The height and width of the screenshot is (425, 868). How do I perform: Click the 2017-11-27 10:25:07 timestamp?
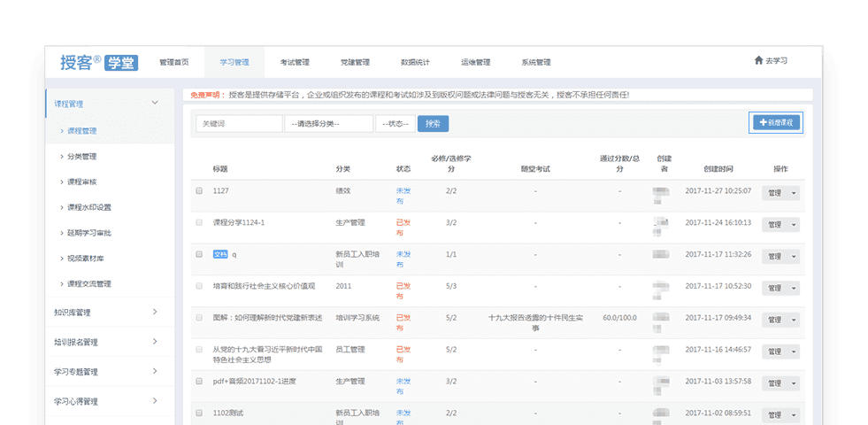coord(718,190)
